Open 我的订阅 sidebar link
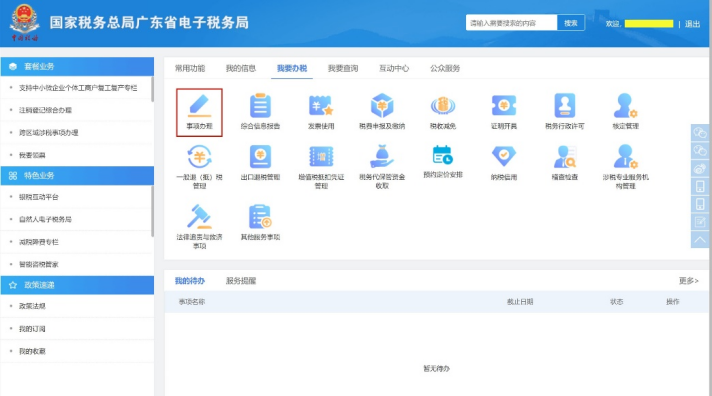Image resolution: width=712 pixels, height=396 pixels. pos(32,329)
